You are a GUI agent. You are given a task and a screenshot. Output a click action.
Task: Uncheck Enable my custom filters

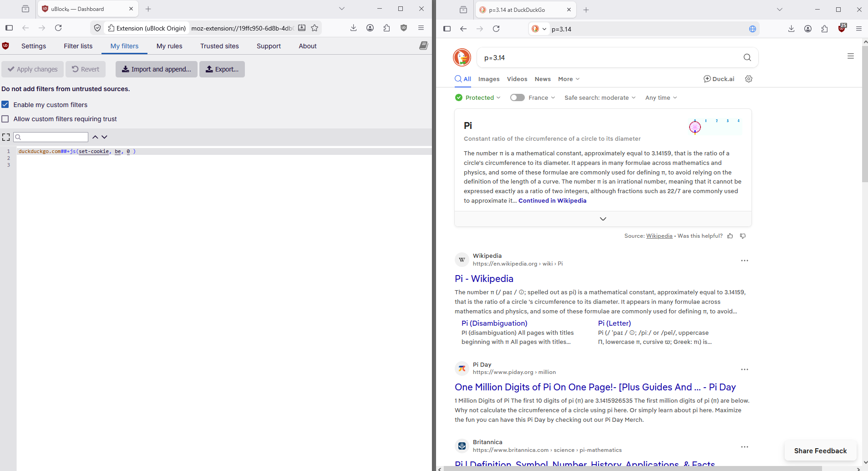coord(5,105)
